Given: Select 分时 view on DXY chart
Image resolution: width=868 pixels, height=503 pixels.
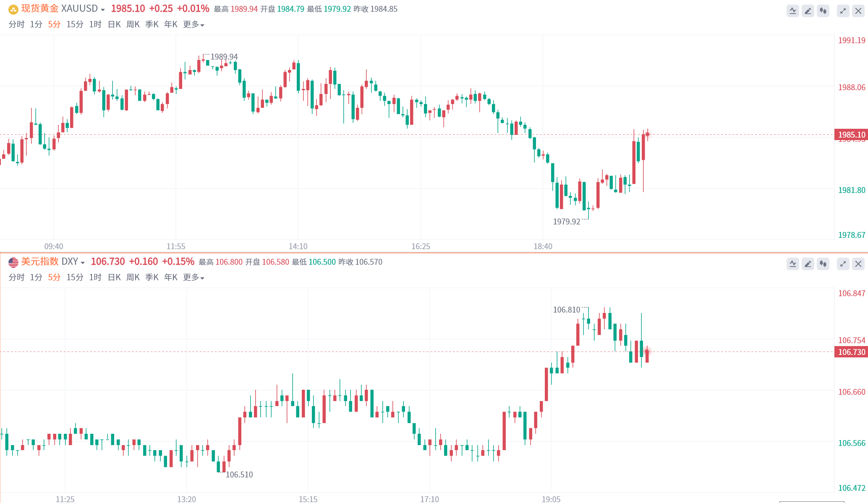Looking at the screenshot, I should pyautogui.click(x=16, y=278).
